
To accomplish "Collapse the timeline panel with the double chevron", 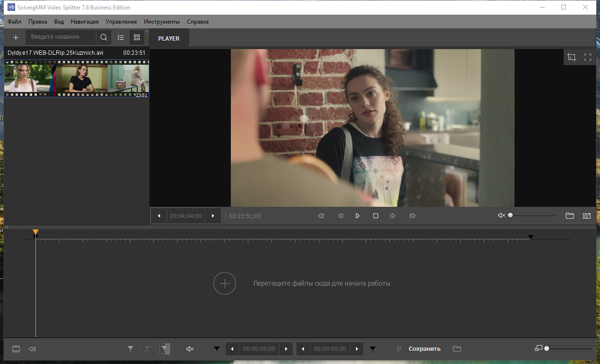I will pos(7,228).
